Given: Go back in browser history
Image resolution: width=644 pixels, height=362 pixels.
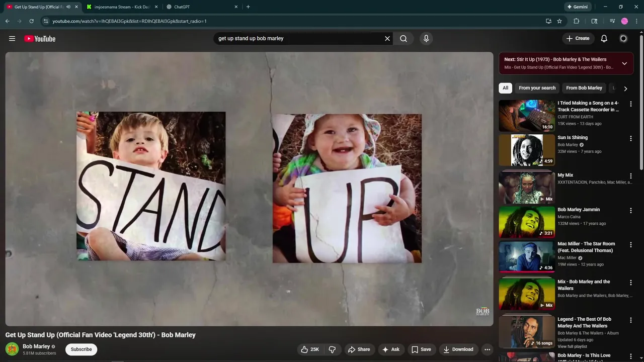Looking at the screenshot, I should 7,21.
